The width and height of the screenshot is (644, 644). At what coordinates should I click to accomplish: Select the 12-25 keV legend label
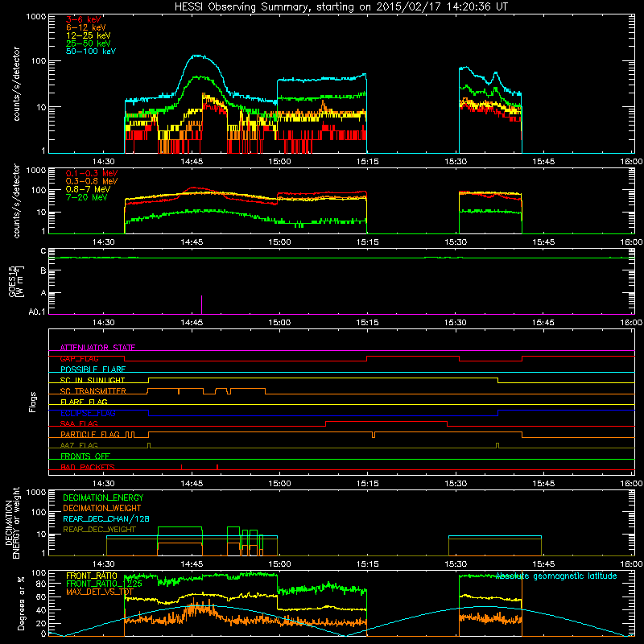(x=89, y=35)
